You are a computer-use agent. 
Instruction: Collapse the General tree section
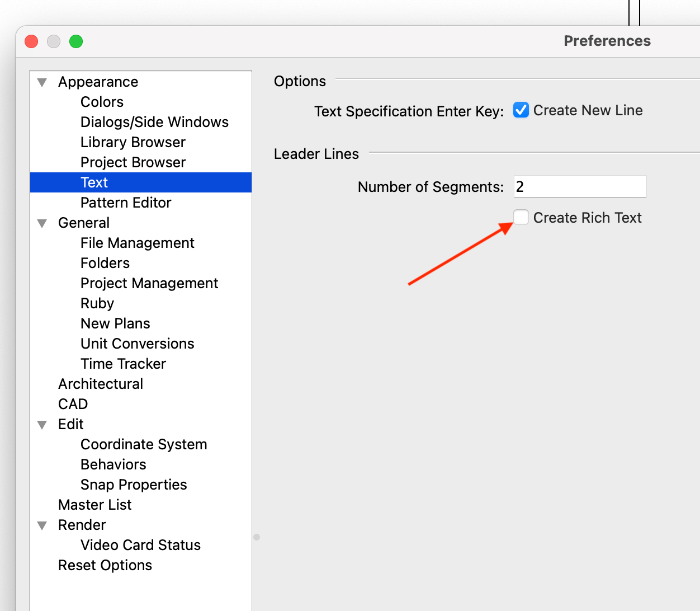click(42, 223)
